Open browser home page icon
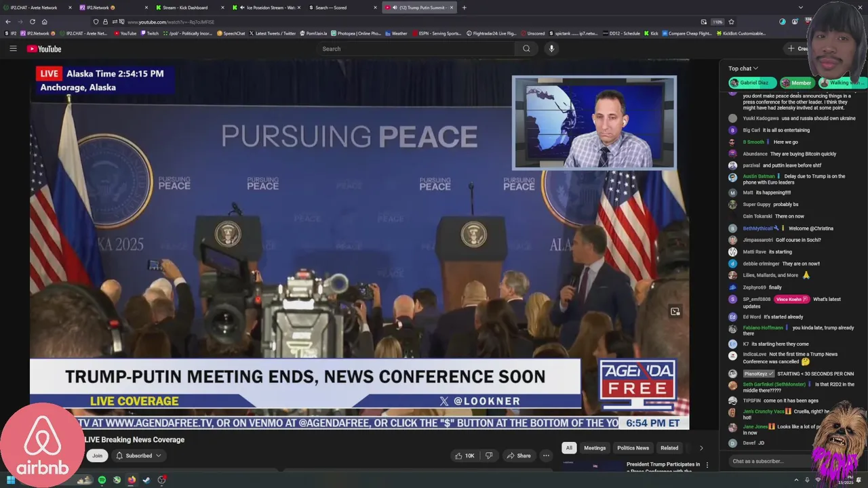868x488 pixels. [45, 22]
